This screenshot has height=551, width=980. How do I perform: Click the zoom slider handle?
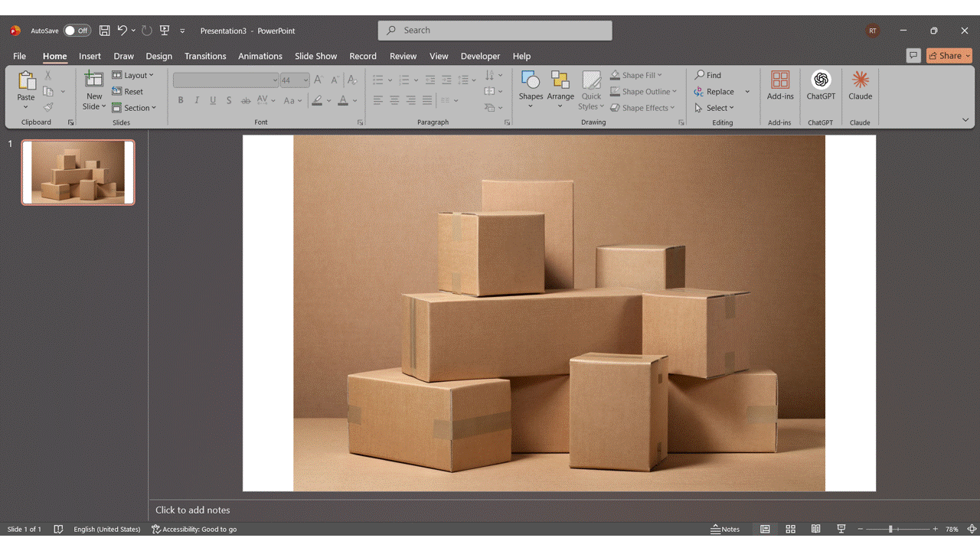(x=890, y=529)
